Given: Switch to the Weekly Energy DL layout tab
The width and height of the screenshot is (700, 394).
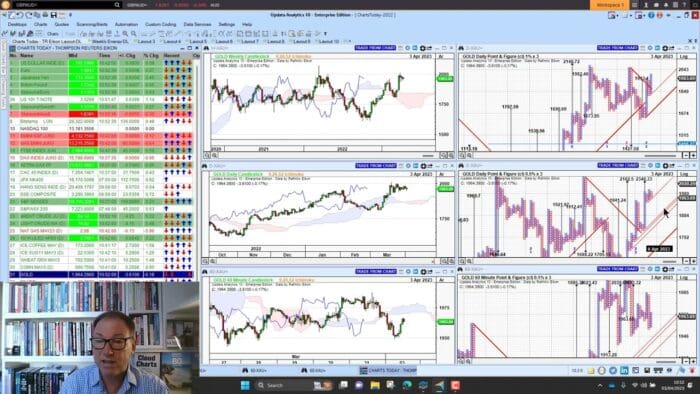Looking at the screenshot, I should [110, 41].
